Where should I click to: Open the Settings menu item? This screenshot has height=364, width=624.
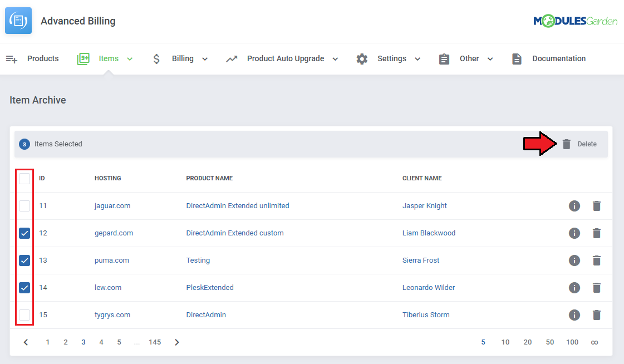[392, 58]
